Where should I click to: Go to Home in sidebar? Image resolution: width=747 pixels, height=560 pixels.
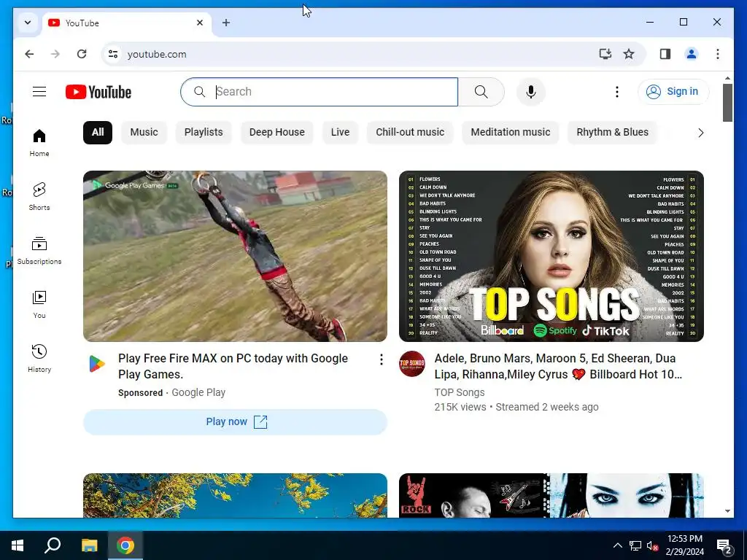(39, 143)
